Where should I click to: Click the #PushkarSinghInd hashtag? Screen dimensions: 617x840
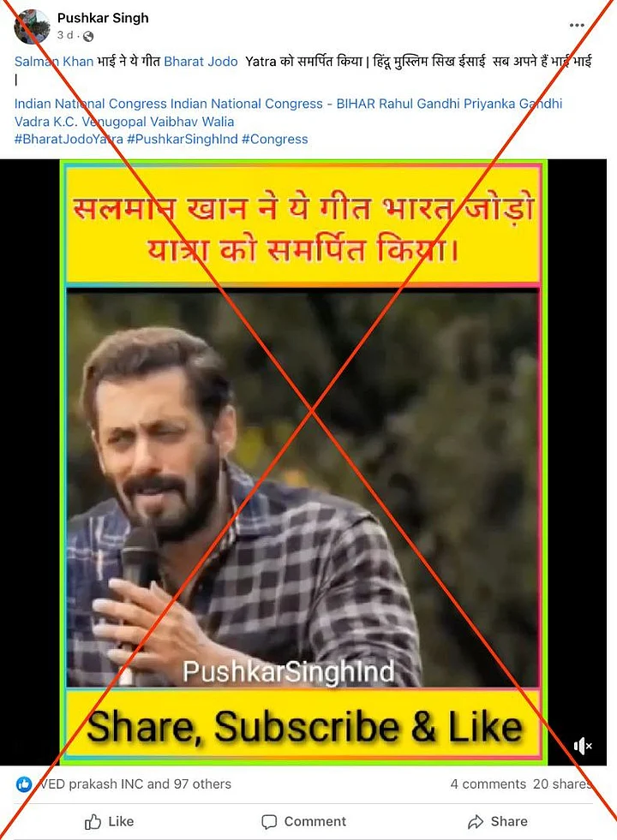(x=183, y=140)
